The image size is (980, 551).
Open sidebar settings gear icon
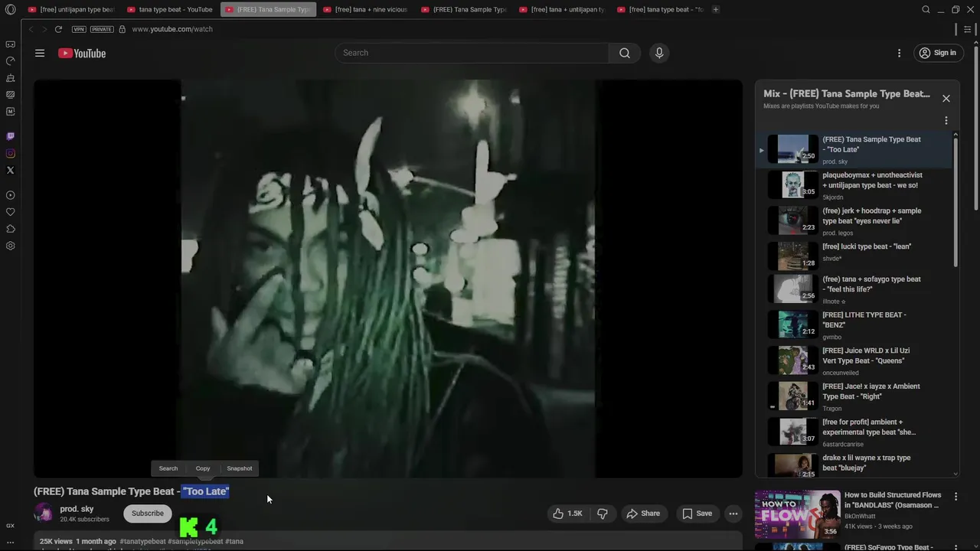point(10,246)
